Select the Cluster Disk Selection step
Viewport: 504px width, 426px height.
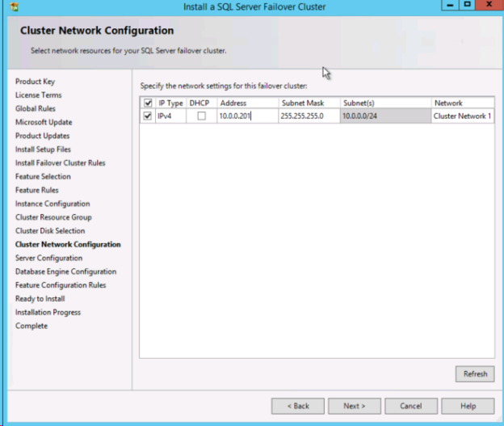pos(50,230)
